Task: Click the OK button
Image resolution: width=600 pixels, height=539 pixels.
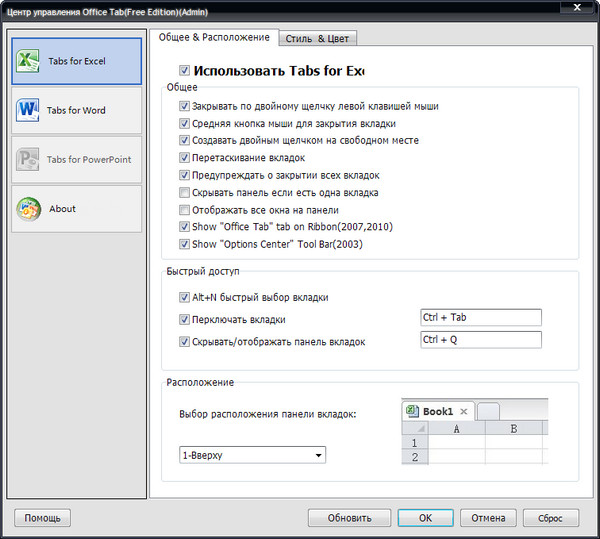Action: click(425, 518)
